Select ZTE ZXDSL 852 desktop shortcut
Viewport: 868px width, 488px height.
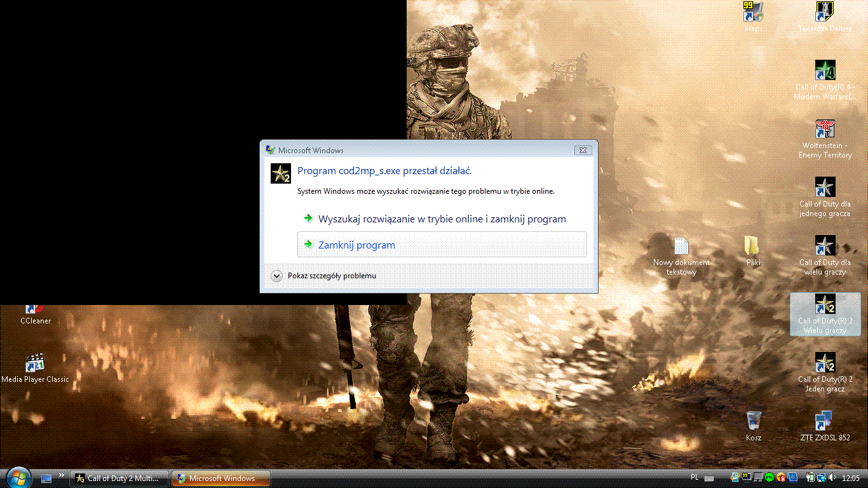(x=825, y=421)
